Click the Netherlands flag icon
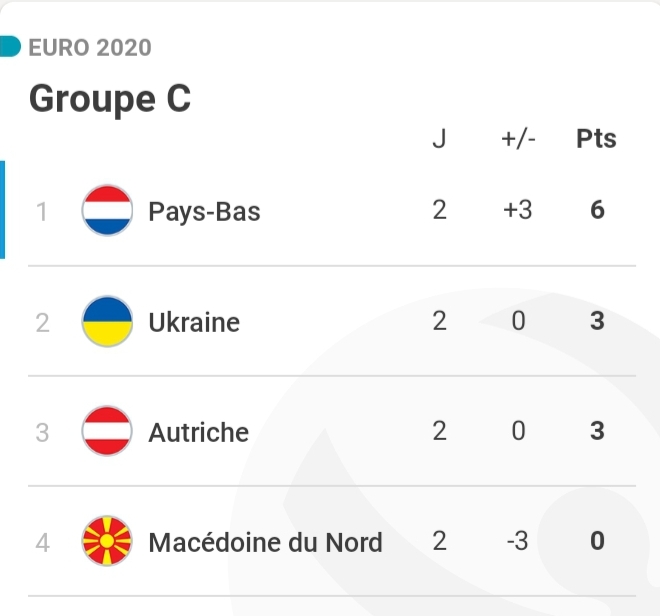Image resolution: width=660 pixels, height=616 pixels. pyautogui.click(x=107, y=211)
